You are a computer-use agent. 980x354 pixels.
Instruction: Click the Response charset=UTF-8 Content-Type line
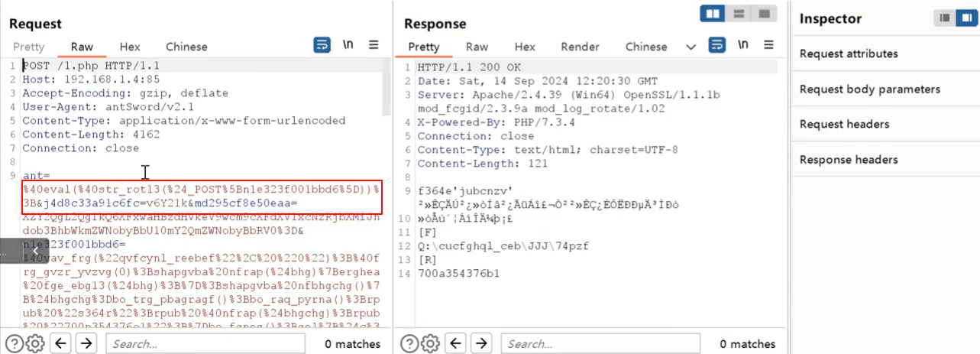tap(548, 150)
